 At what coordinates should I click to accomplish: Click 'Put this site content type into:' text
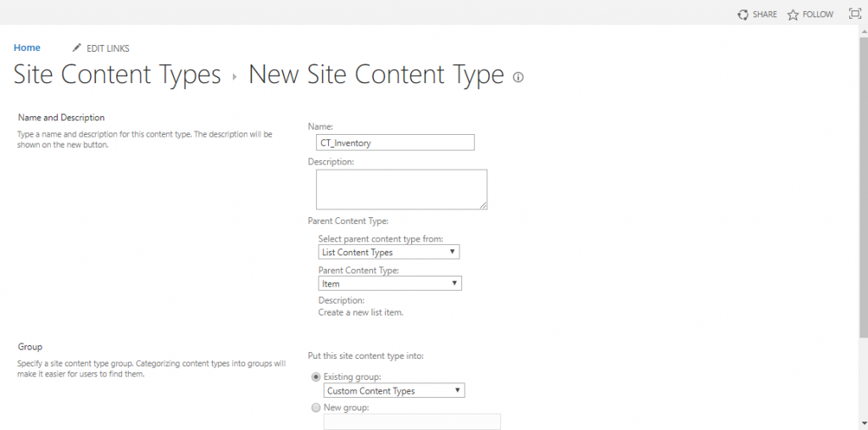pyautogui.click(x=366, y=355)
